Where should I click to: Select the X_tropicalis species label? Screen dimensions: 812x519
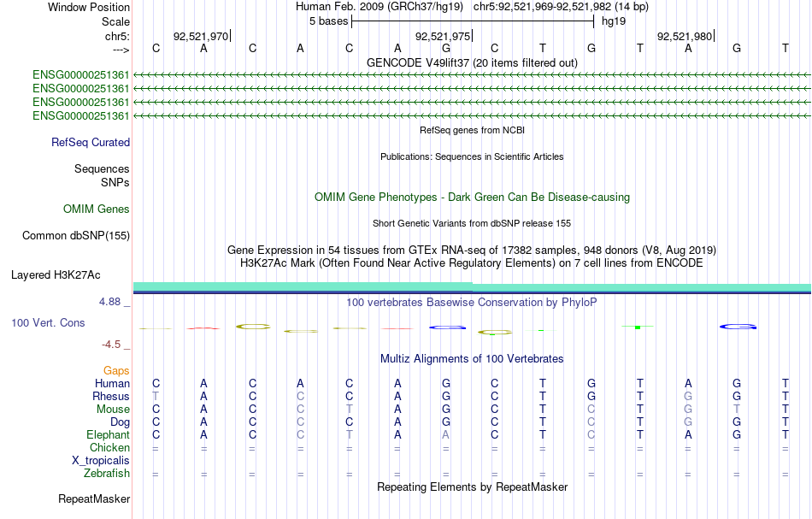point(101,461)
